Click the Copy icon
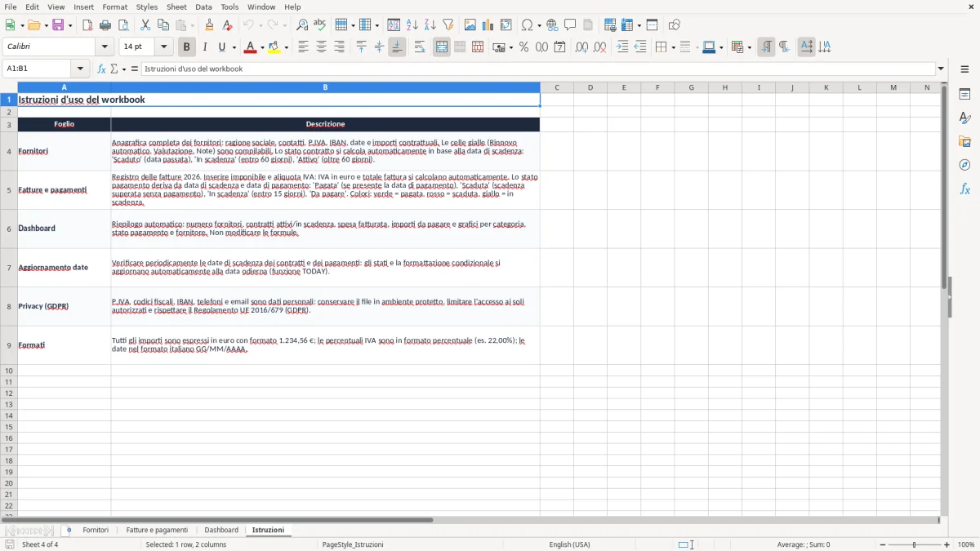 [163, 25]
